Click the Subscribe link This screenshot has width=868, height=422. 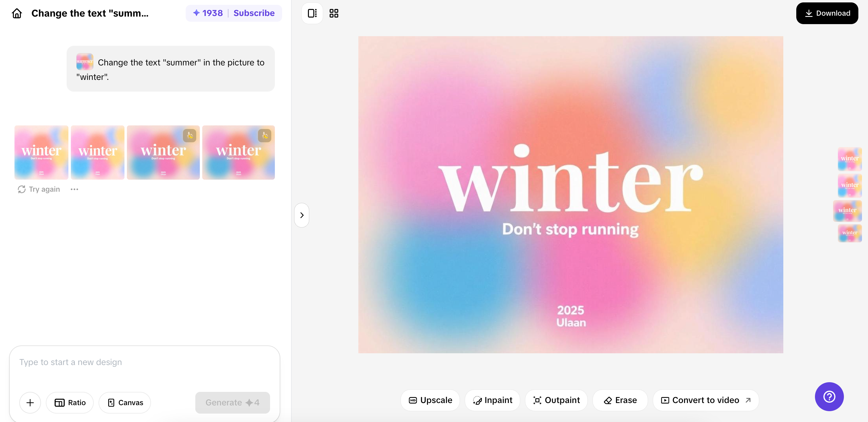[254, 13]
